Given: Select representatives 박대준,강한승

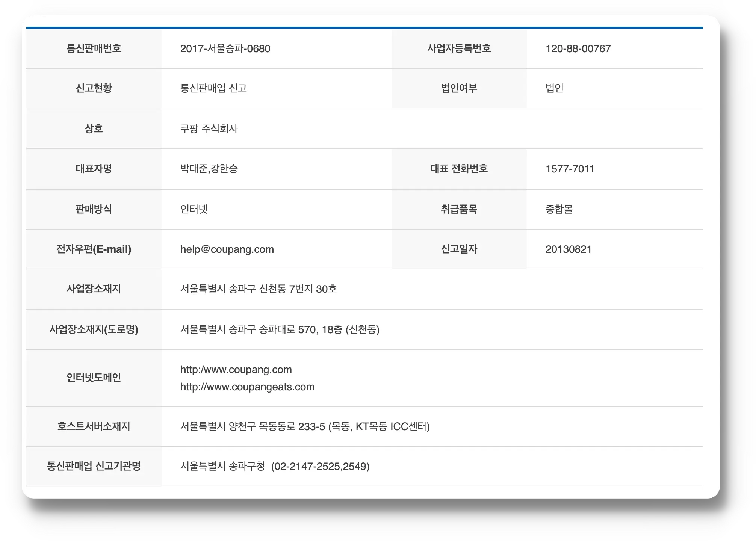Looking at the screenshot, I should coord(209,169).
